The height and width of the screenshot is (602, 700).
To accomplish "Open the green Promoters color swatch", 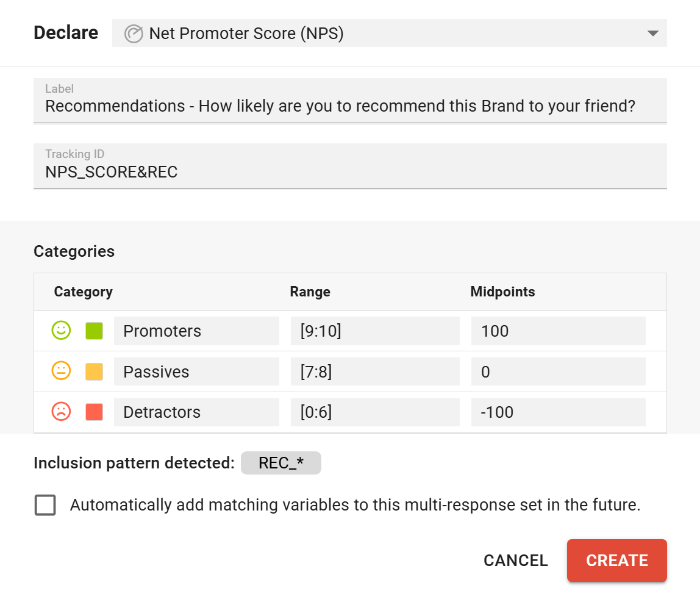I will (x=94, y=331).
